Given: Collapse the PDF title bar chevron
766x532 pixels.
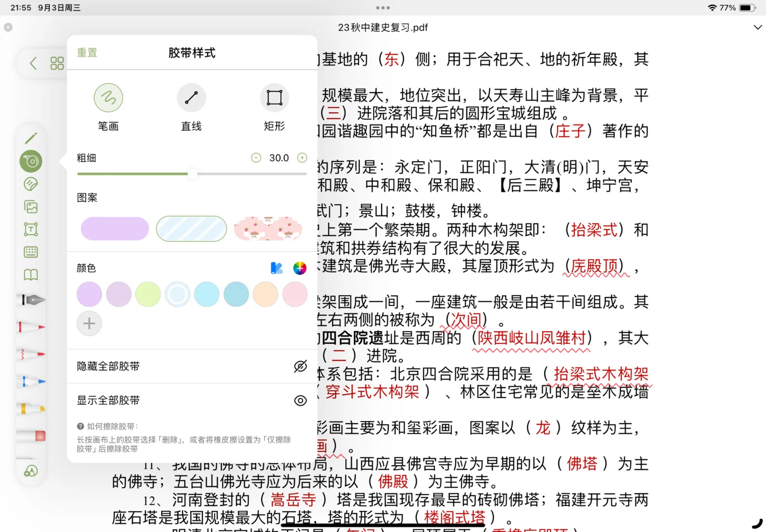Looking at the screenshot, I should pyautogui.click(x=758, y=27).
